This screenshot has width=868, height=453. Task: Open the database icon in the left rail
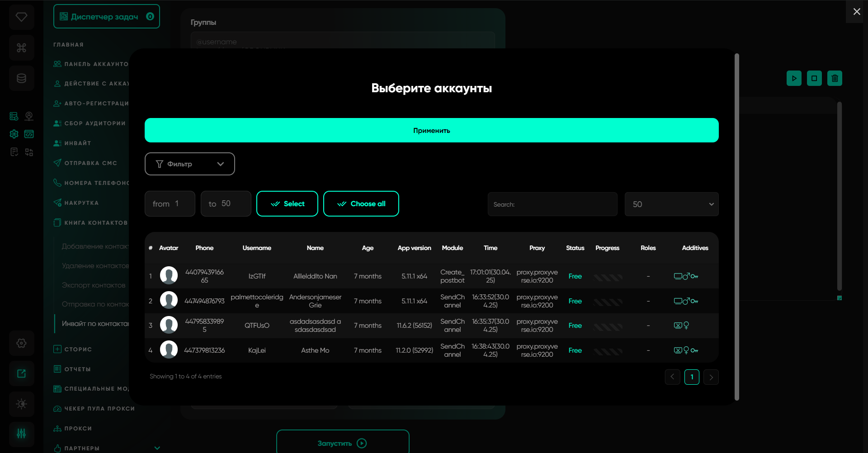point(21,78)
